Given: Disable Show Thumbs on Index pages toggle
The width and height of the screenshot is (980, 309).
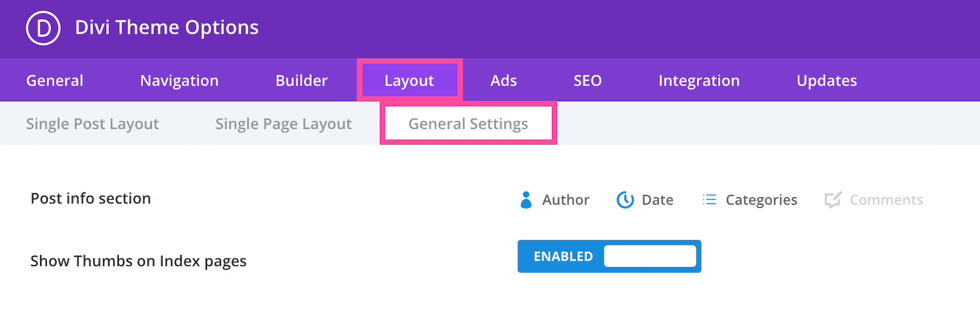Looking at the screenshot, I should pyautogui.click(x=609, y=256).
